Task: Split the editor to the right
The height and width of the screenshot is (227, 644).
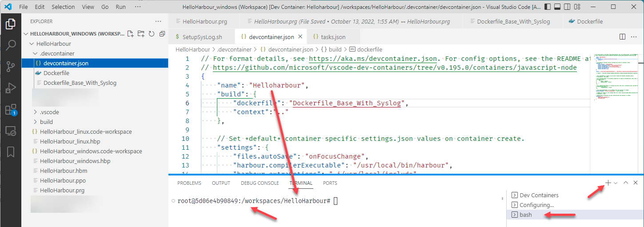Action: [622, 37]
